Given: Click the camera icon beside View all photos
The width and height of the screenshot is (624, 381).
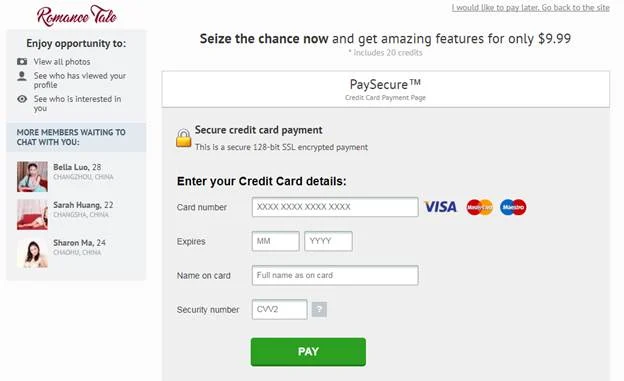Looking at the screenshot, I should [22, 62].
